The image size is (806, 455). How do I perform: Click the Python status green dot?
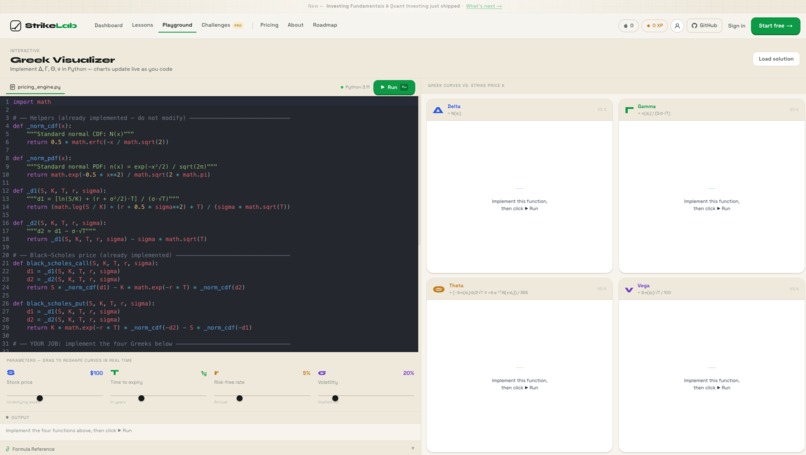342,87
